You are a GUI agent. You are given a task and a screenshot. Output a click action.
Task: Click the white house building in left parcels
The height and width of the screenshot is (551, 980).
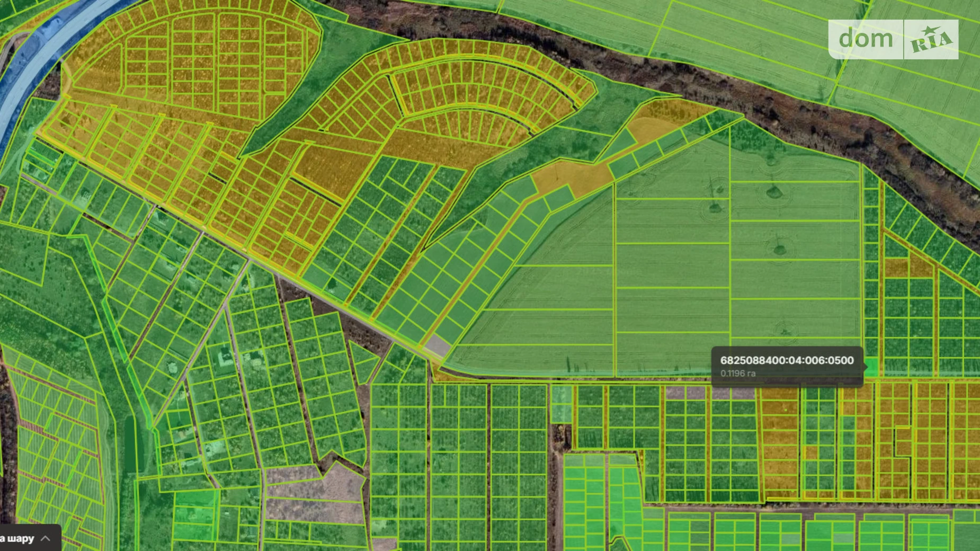(x=225, y=355)
